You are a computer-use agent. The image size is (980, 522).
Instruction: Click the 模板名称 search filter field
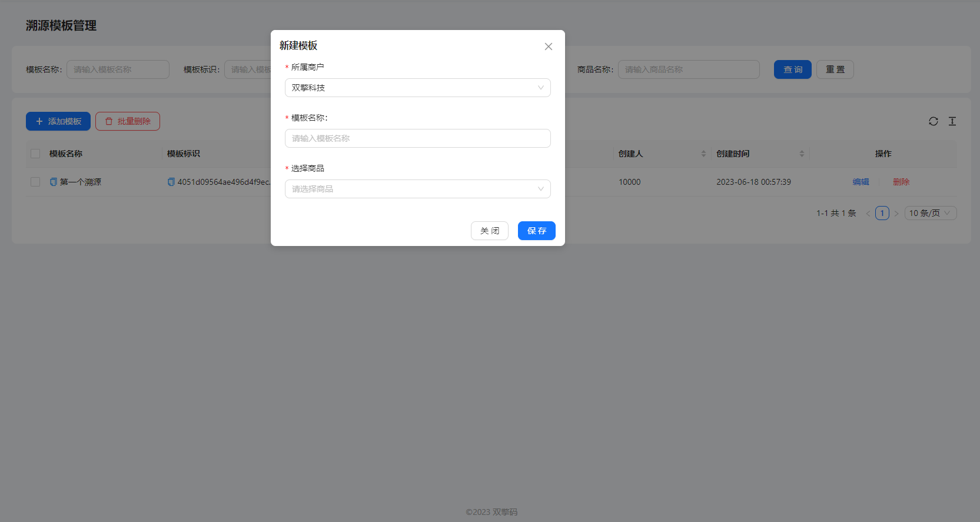118,69
